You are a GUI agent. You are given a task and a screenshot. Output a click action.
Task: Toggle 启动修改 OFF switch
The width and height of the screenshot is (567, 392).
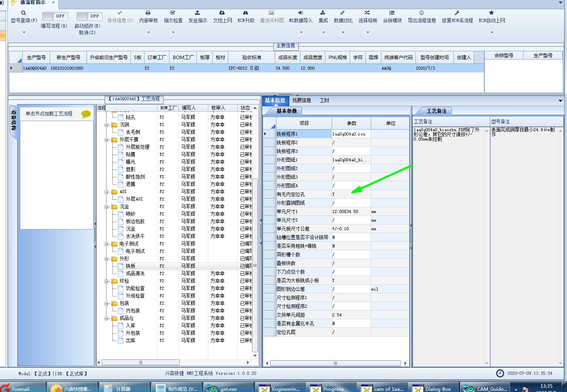coord(89,16)
